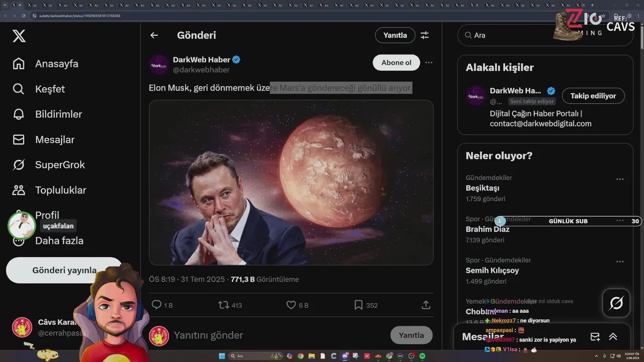Open DarkWeb Haber author name
Viewport: 644px width, 362px height.
click(x=201, y=60)
